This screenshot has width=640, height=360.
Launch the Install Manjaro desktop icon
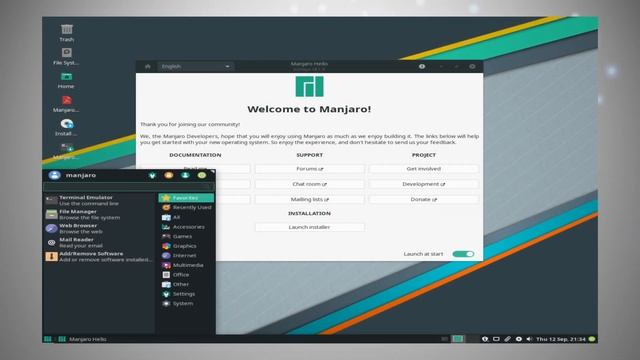click(x=66, y=127)
